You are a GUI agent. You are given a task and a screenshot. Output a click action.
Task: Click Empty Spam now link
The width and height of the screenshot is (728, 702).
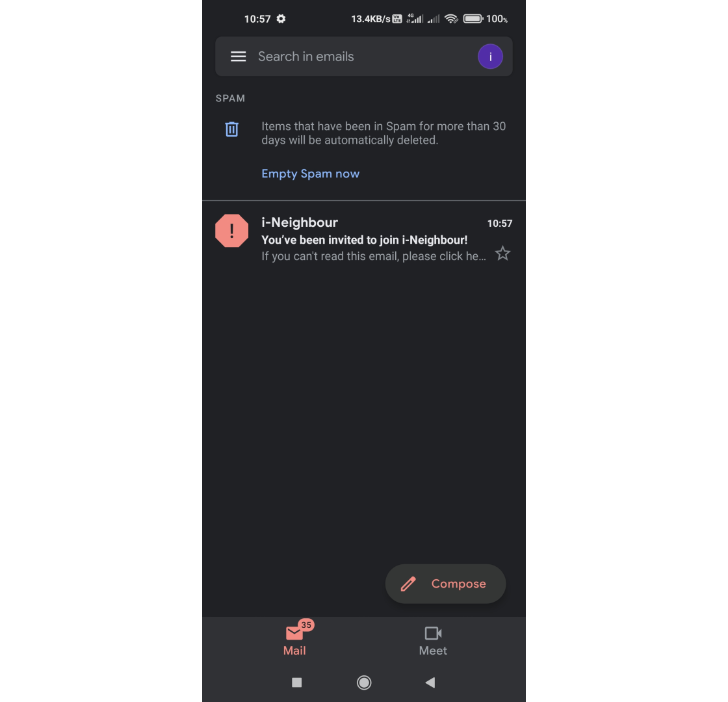(x=310, y=174)
